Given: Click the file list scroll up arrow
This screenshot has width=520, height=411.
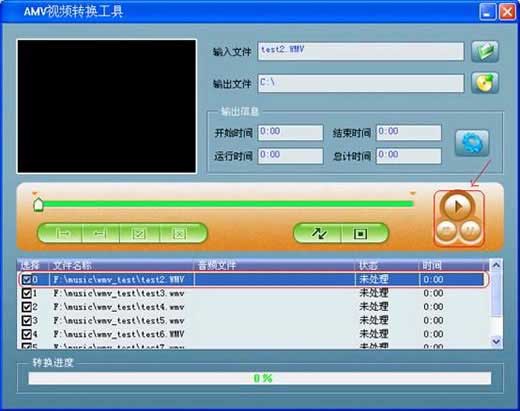Looking at the screenshot, I should [x=496, y=265].
